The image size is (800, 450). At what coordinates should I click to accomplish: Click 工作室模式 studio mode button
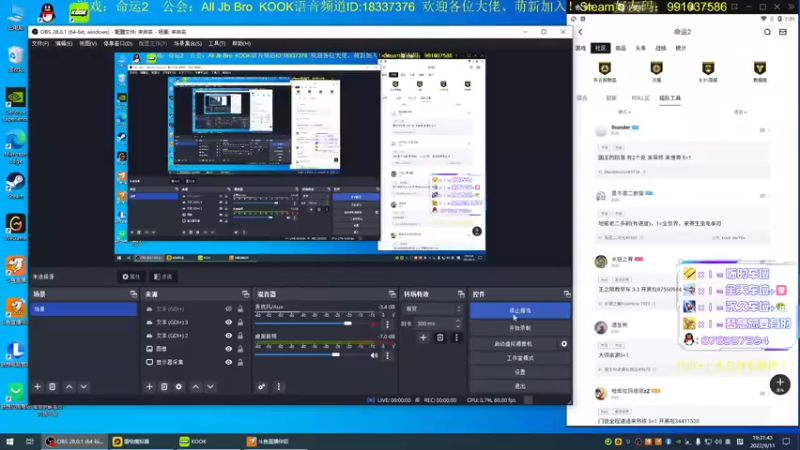click(520, 358)
